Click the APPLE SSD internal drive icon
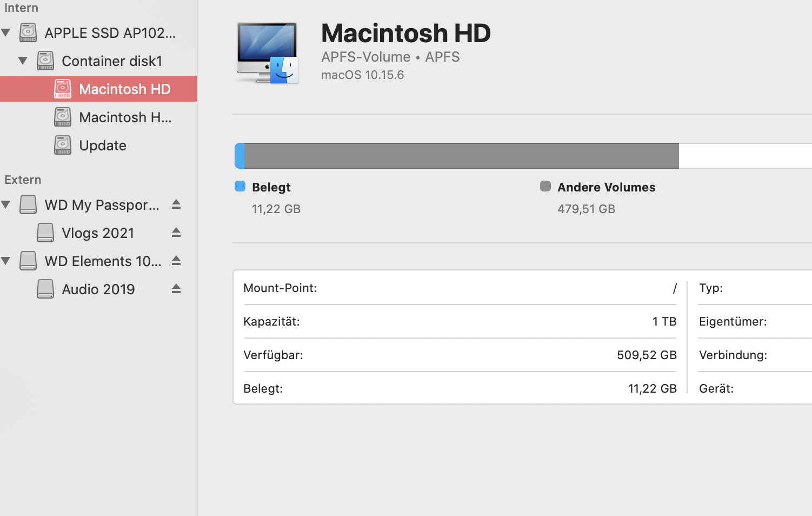The height and width of the screenshot is (516, 812). (x=28, y=32)
